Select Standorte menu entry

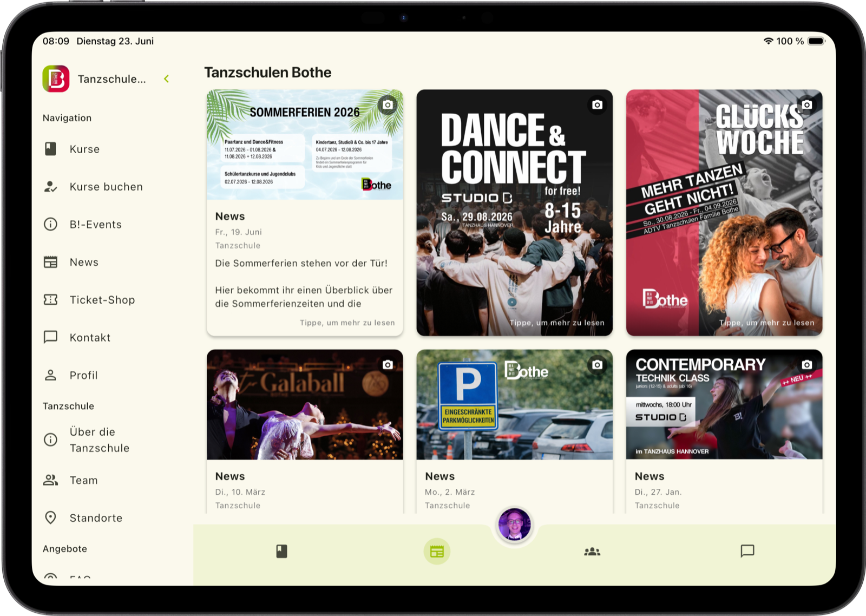pyautogui.click(x=96, y=517)
